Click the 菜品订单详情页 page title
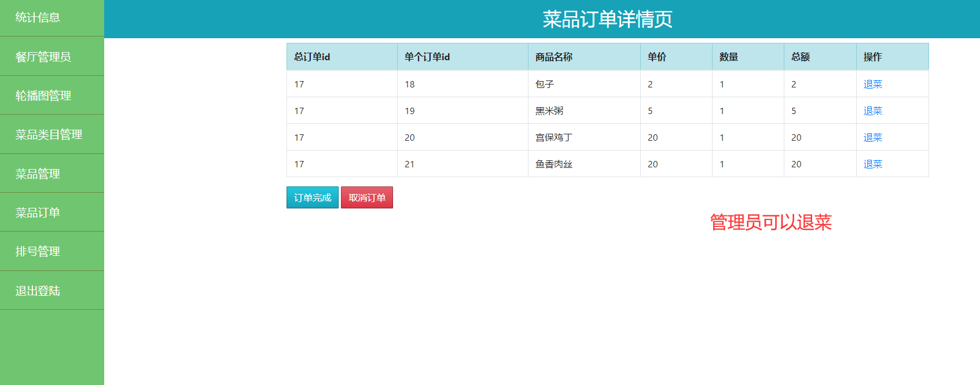 coord(607,19)
